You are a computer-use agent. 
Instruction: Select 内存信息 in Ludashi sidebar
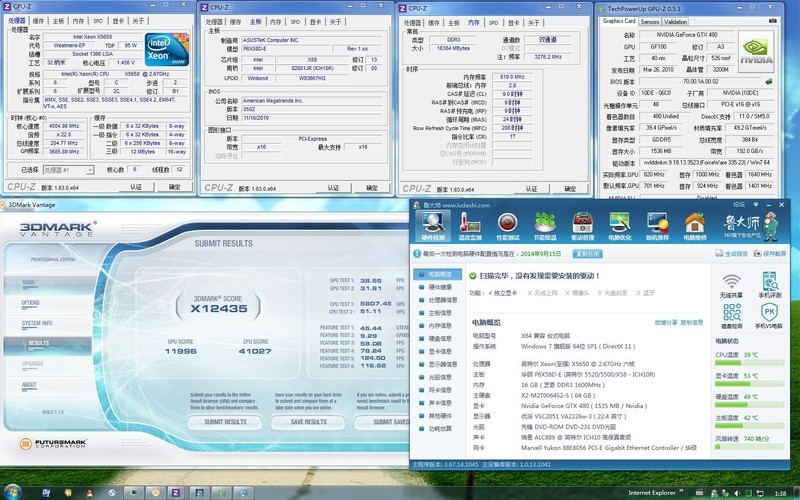(439, 326)
